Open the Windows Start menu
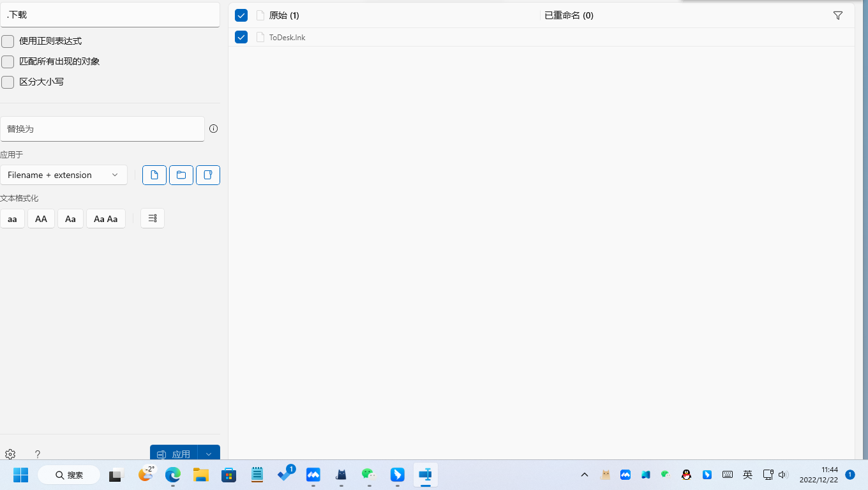This screenshot has width=868, height=490. click(x=21, y=475)
